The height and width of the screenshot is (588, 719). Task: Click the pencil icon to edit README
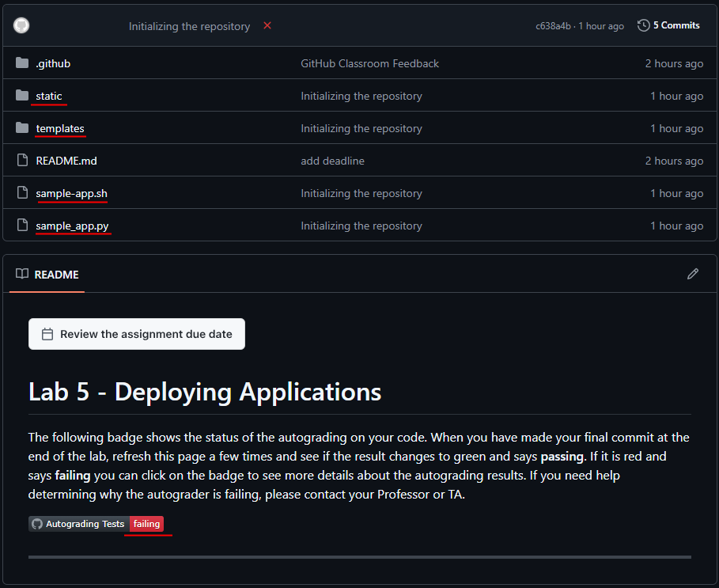693,274
